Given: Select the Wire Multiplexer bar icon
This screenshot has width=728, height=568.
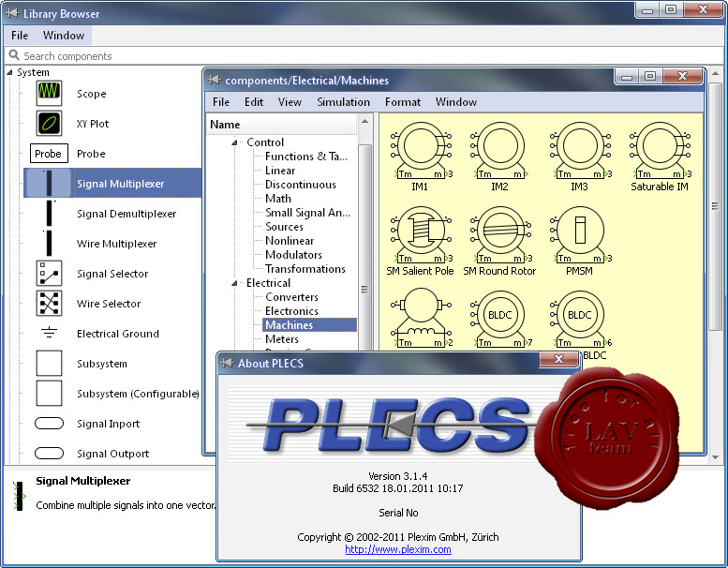Looking at the screenshot, I should 49,243.
